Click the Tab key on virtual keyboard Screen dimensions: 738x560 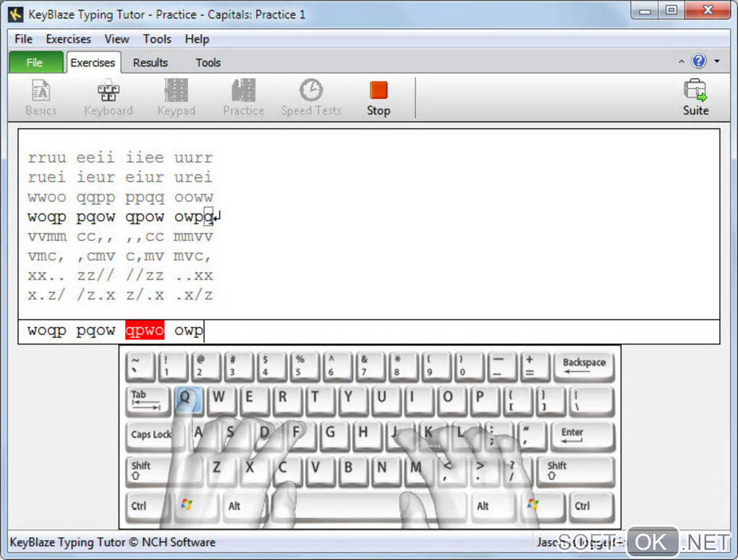click(x=148, y=401)
